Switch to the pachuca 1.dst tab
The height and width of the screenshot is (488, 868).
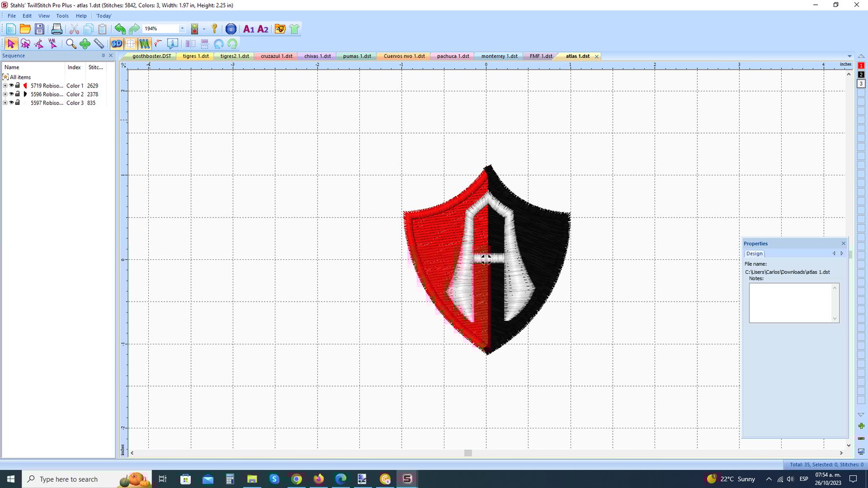[x=453, y=56]
